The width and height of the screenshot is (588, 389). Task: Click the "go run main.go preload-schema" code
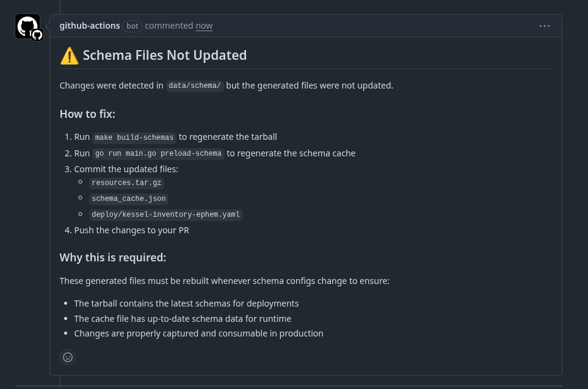pyautogui.click(x=158, y=154)
